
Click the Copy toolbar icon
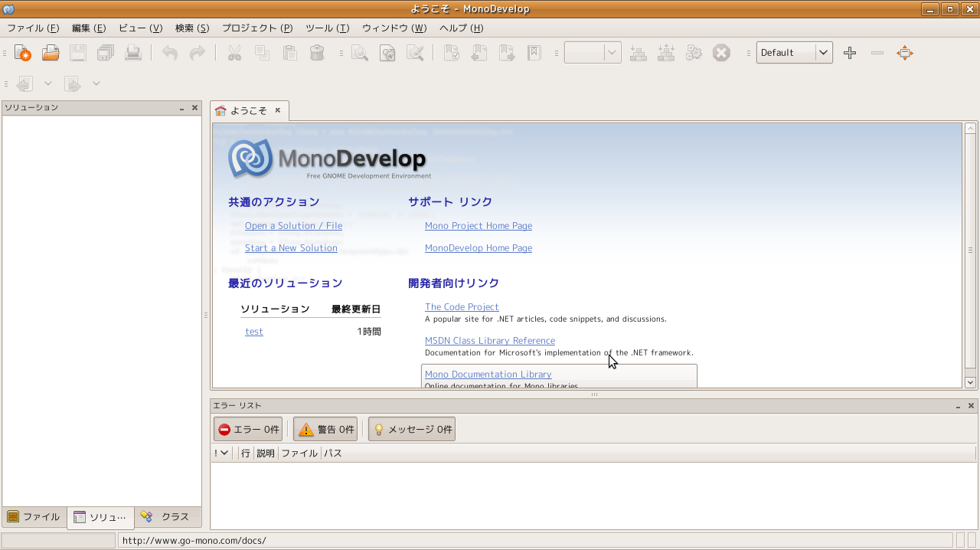(262, 53)
